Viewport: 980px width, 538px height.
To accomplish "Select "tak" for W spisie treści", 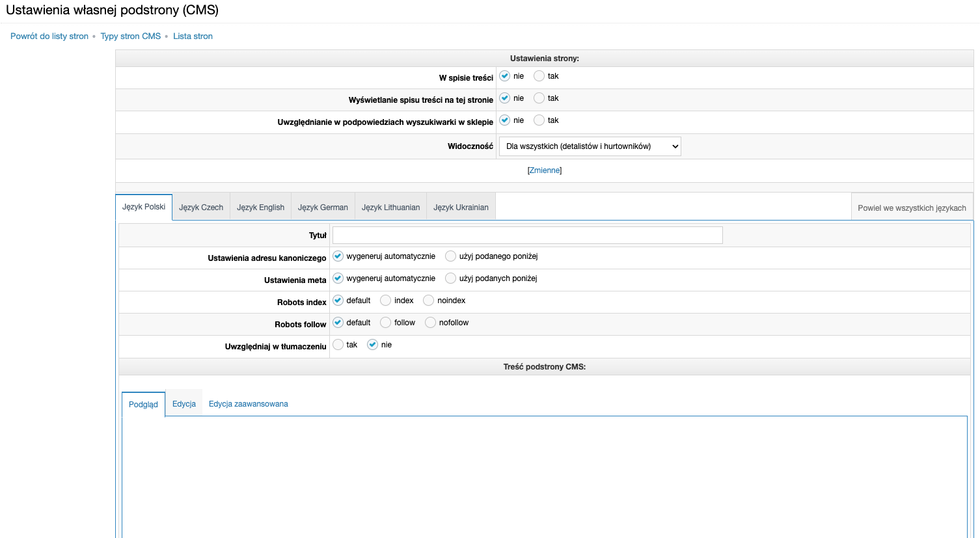I will coord(538,76).
